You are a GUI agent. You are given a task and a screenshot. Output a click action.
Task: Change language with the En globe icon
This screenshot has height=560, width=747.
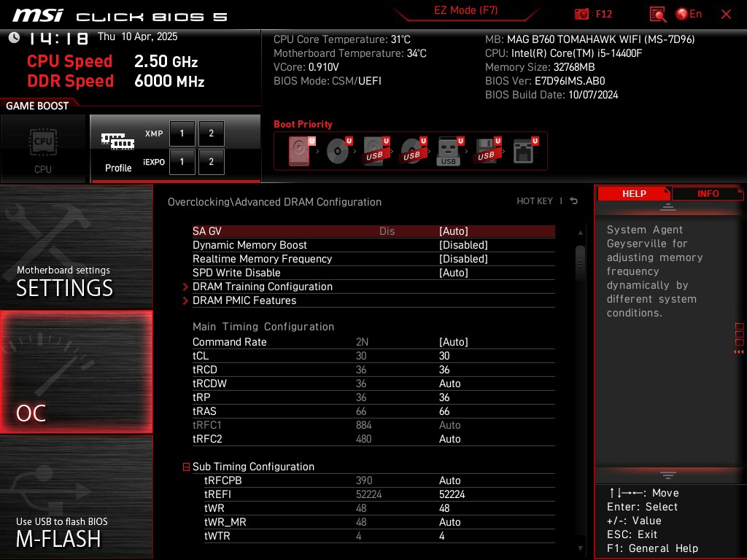click(689, 14)
